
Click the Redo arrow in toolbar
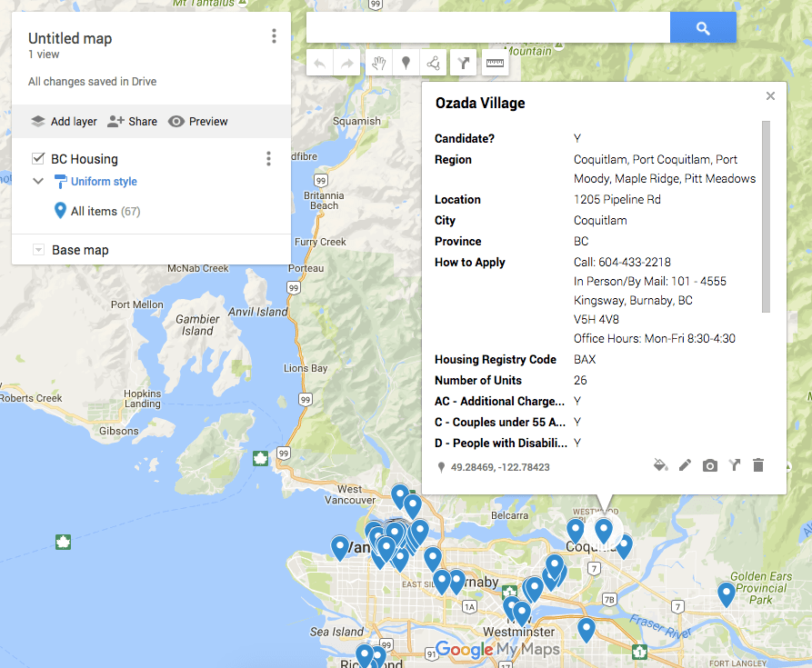tap(347, 63)
